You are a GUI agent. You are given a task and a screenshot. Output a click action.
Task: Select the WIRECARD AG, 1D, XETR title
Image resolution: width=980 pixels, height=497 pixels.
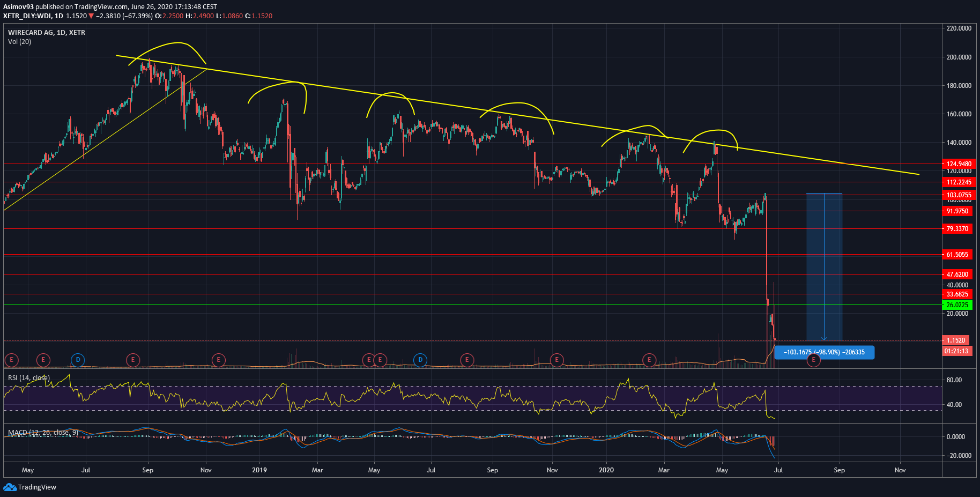pyautogui.click(x=47, y=32)
